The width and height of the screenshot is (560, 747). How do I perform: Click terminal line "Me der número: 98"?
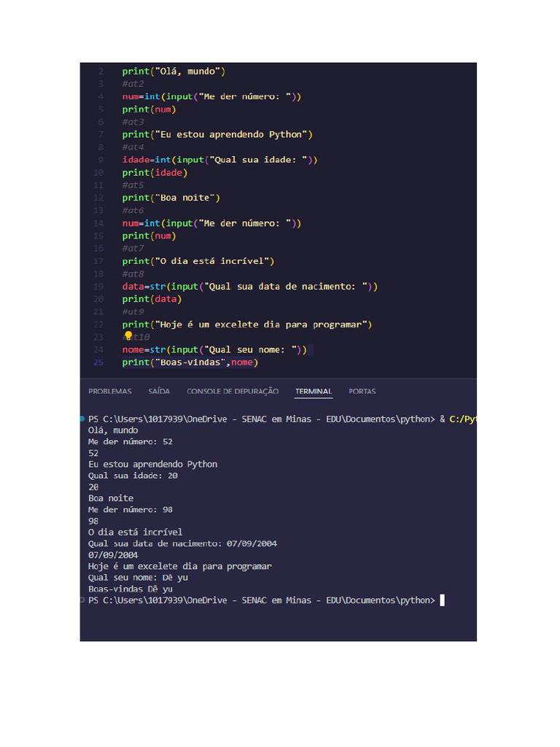coord(130,510)
